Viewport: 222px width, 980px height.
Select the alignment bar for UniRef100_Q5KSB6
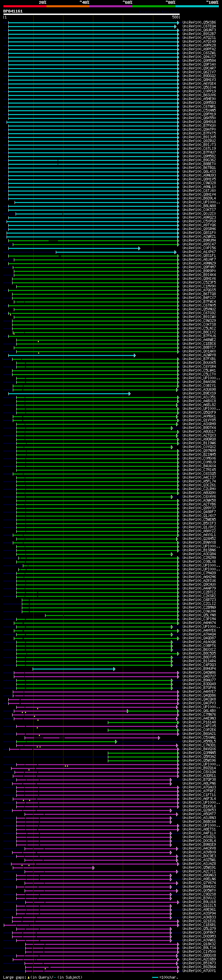pyautogui.click(x=94, y=23)
